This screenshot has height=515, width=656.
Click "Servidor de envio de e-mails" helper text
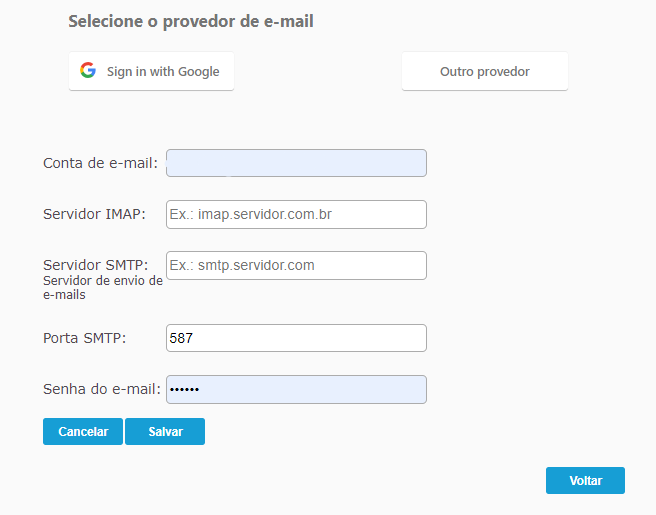click(x=102, y=288)
